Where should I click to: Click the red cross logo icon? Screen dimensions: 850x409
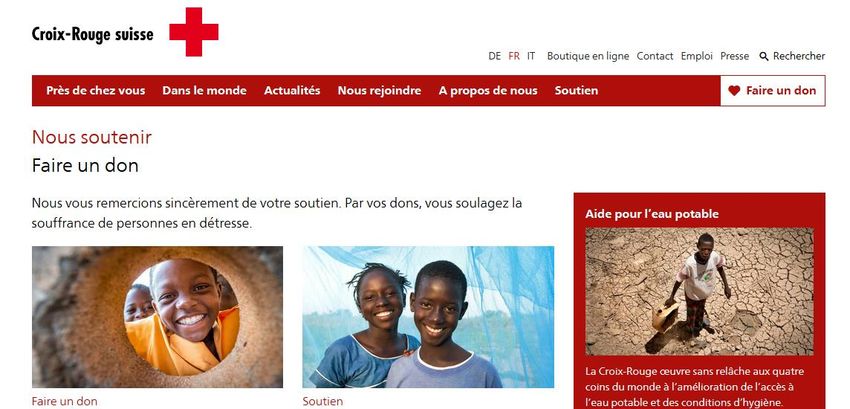(x=194, y=31)
